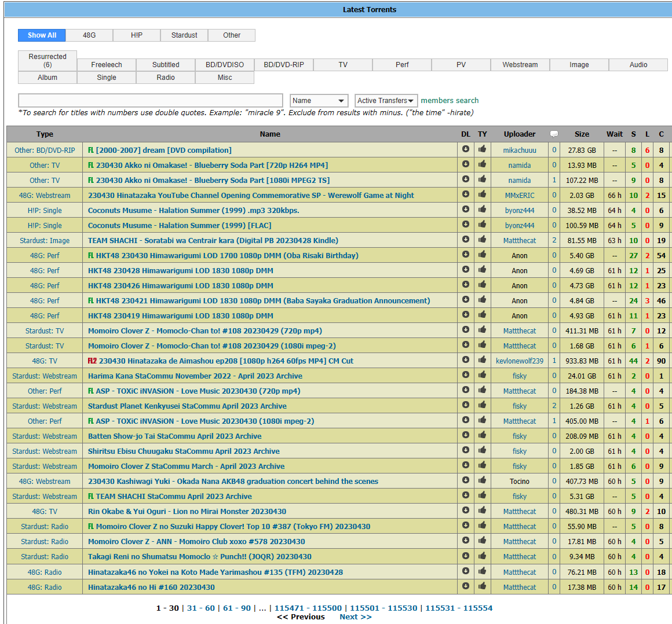Open uploader kevlonewolf239 profile

click(520, 361)
